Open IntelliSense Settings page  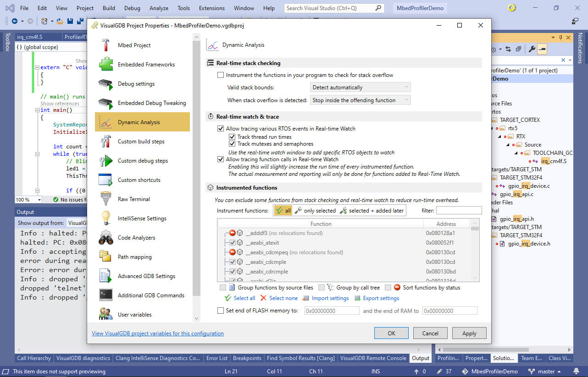pyautogui.click(x=142, y=219)
